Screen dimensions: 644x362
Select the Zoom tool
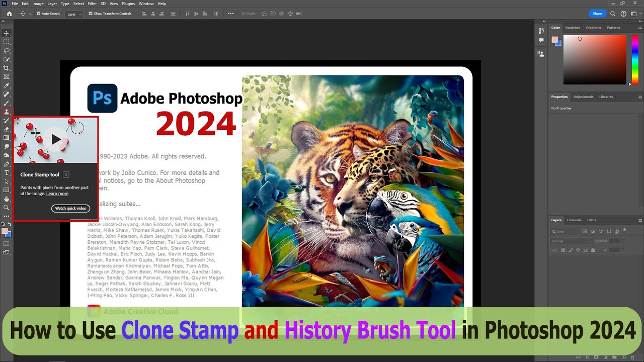7,207
